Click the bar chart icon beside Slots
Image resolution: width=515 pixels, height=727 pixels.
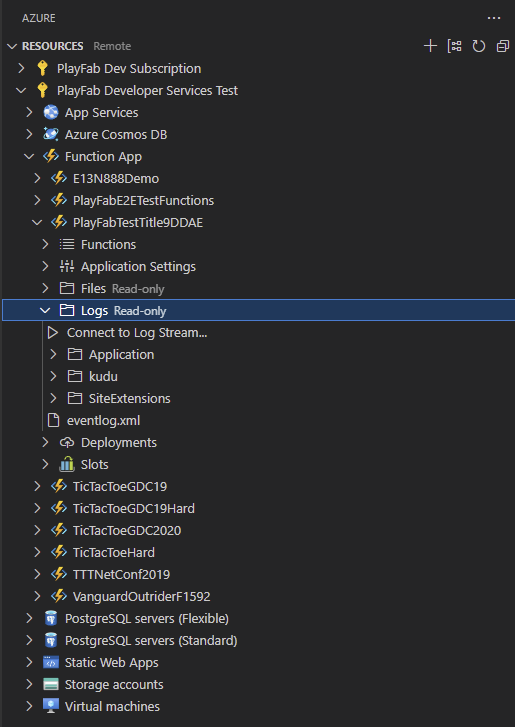[67, 464]
